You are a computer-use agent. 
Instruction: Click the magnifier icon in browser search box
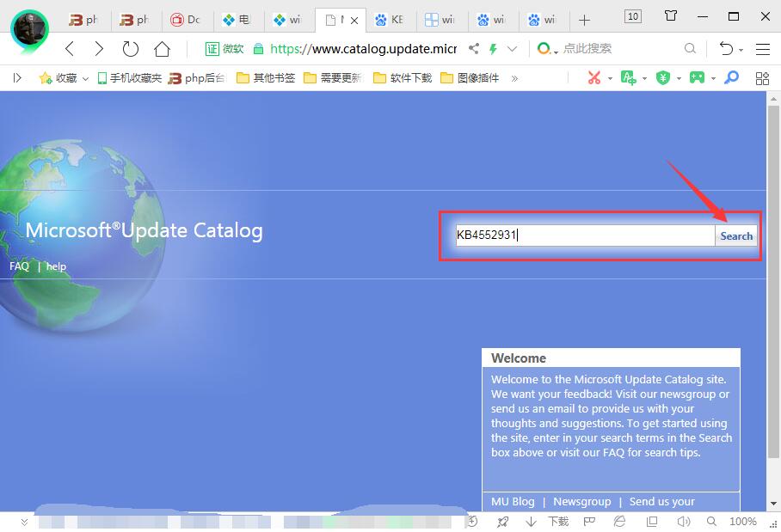pos(690,49)
